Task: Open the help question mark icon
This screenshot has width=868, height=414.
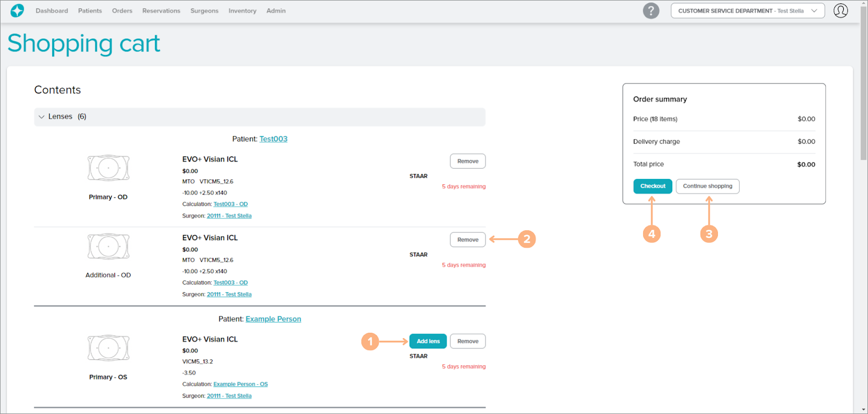Action: pyautogui.click(x=651, y=11)
